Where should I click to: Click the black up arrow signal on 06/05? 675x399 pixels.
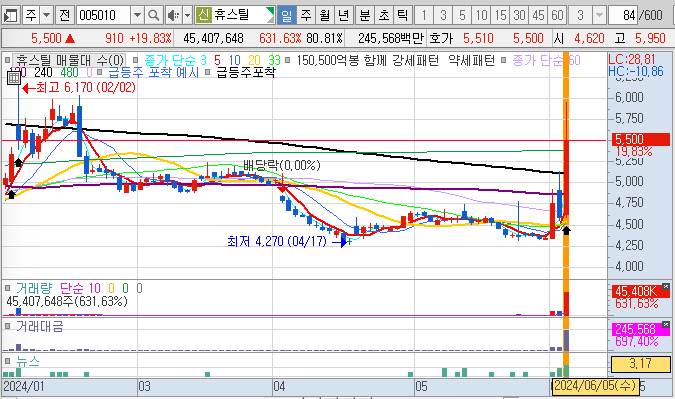[x=567, y=230]
